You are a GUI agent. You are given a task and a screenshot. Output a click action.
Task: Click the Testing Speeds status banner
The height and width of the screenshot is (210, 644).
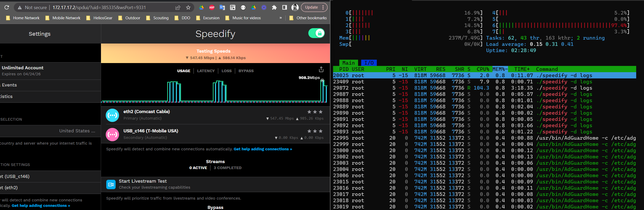[x=215, y=53]
